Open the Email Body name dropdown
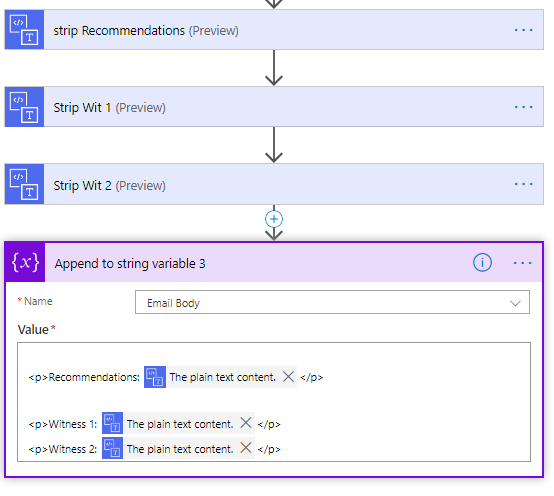The width and height of the screenshot is (554, 496). coord(332,302)
